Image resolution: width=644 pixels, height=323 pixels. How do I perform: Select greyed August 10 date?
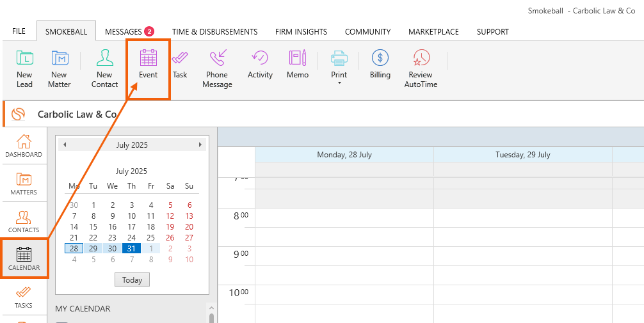(x=189, y=260)
